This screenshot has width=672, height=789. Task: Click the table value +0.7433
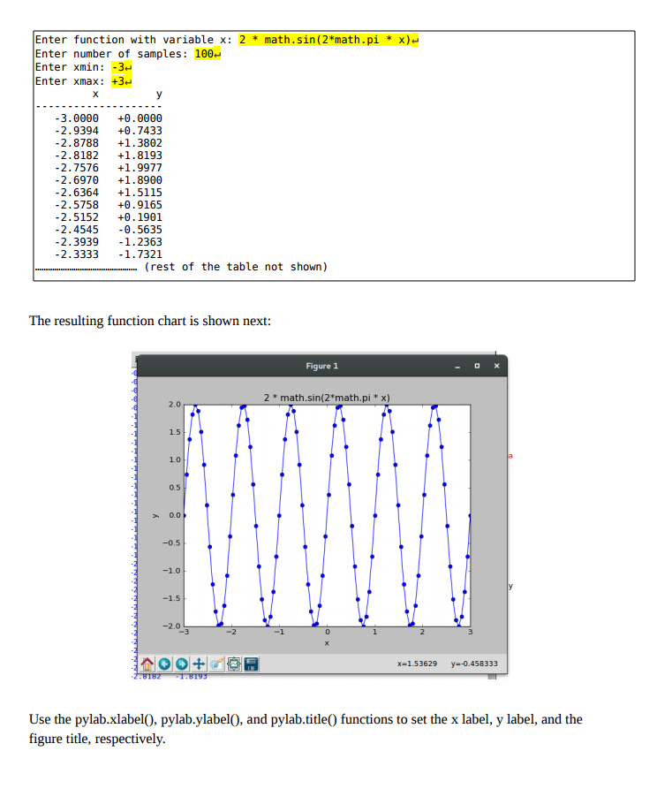coord(140,131)
